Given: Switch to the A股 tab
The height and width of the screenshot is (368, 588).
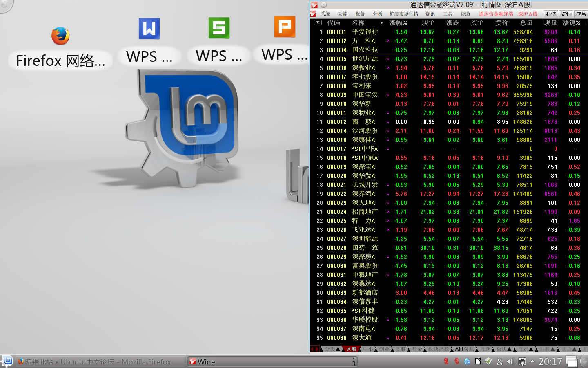Looking at the screenshot, I should click(x=352, y=349).
